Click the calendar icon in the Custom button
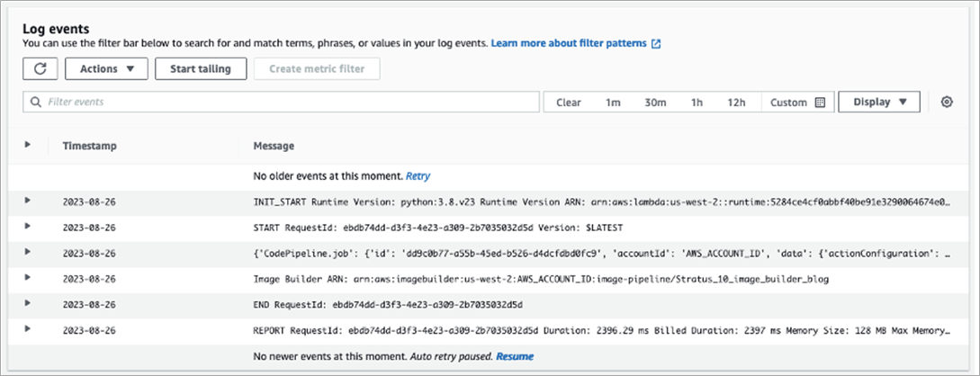The height and width of the screenshot is (376, 980). coord(820,103)
